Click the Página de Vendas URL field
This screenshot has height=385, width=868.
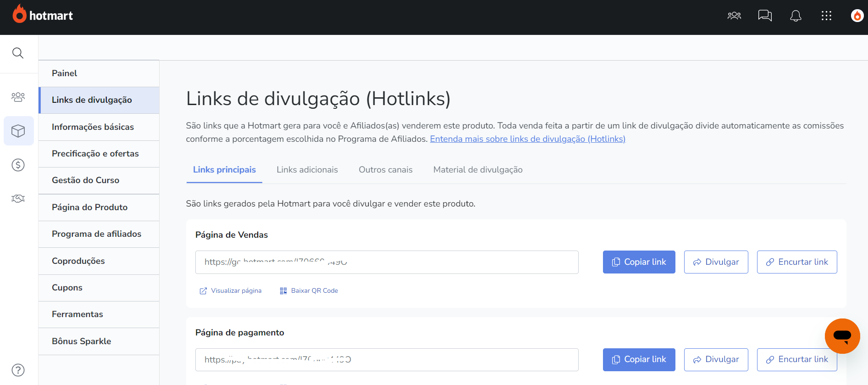pos(387,262)
